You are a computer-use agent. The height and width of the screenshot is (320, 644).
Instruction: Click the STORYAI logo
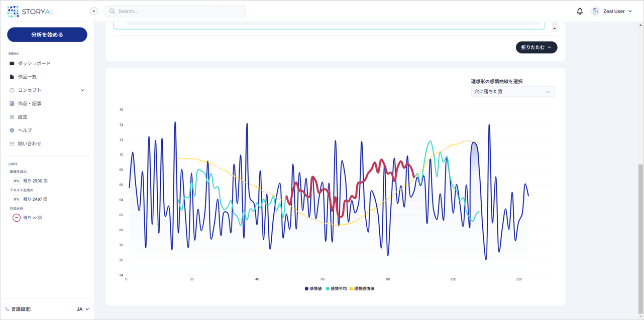pyautogui.click(x=30, y=12)
